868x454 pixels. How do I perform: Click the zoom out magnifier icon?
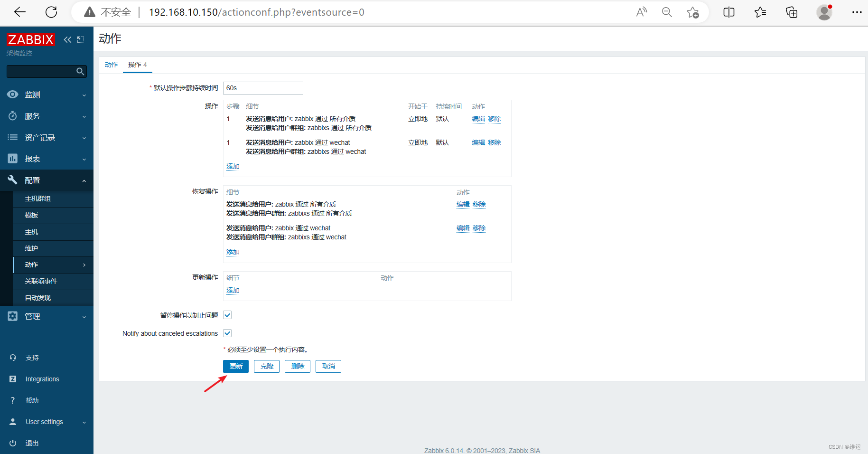tap(667, 12)
